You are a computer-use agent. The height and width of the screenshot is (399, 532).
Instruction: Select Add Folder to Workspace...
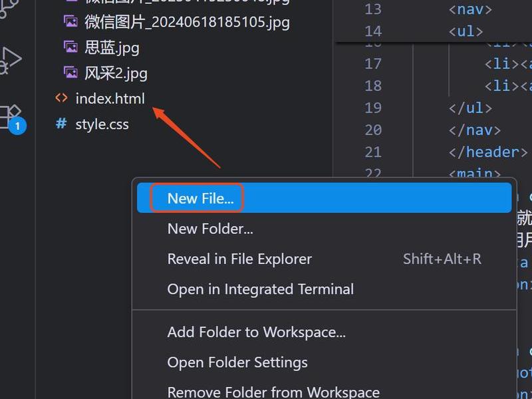tap(324, 332)
